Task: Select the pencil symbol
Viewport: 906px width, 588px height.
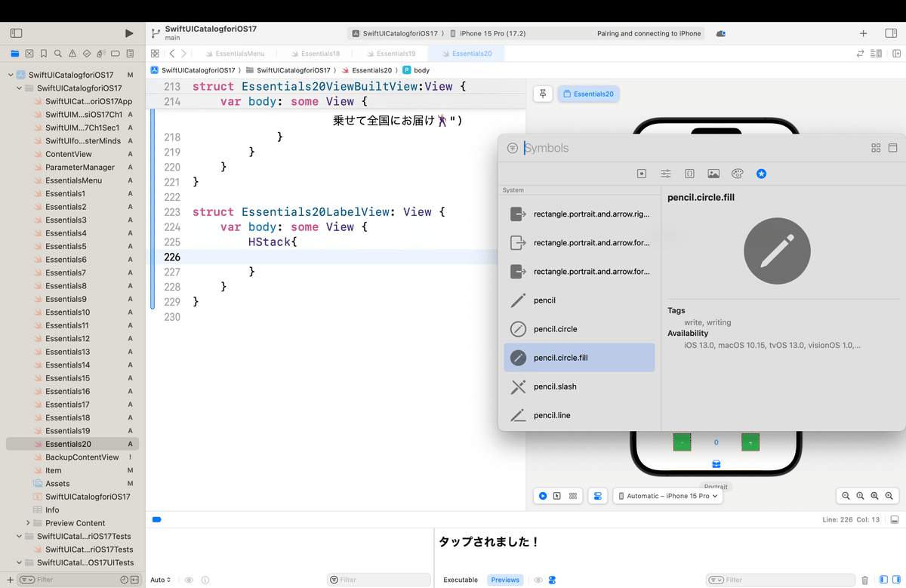Action: [579, 300]
